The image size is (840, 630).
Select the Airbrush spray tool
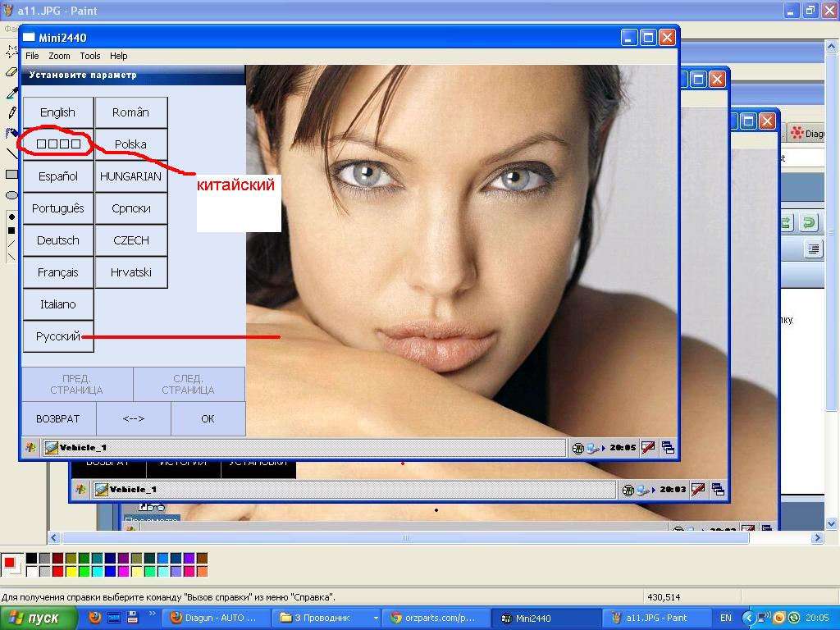11,133
